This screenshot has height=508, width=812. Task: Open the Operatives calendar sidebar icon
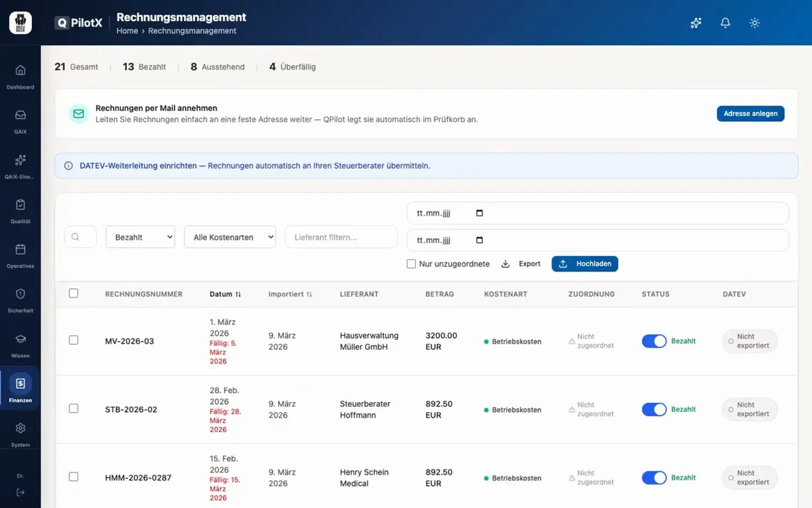20,249
